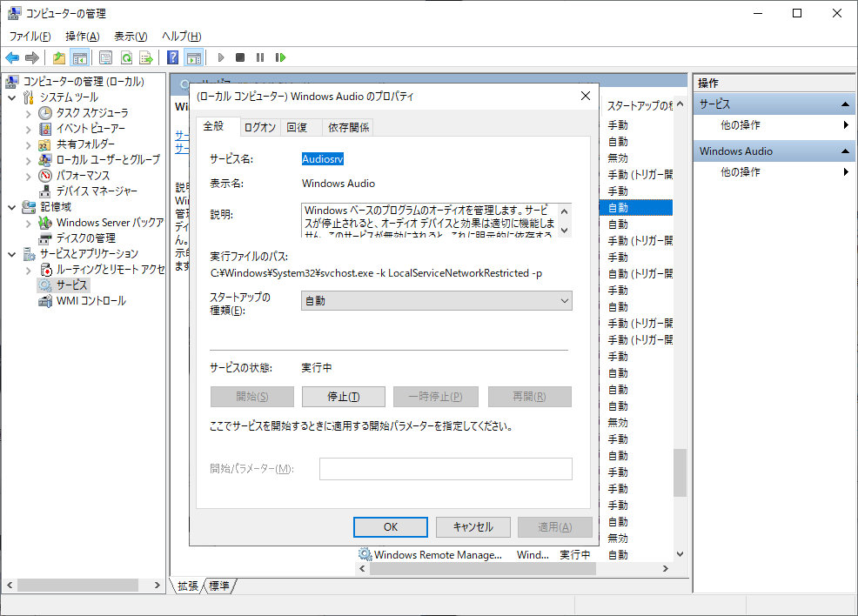Viewport: 858px width, 616px height.
Task: Expand the 共有フォルダー tree node
Action: coord(29,144)
